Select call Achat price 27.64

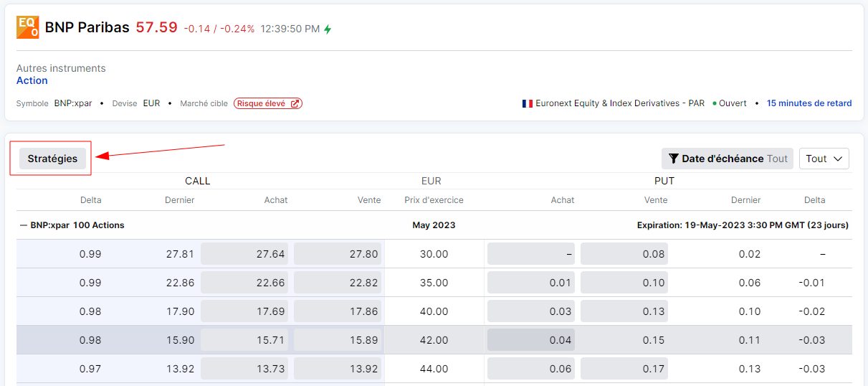coord(244,254)
